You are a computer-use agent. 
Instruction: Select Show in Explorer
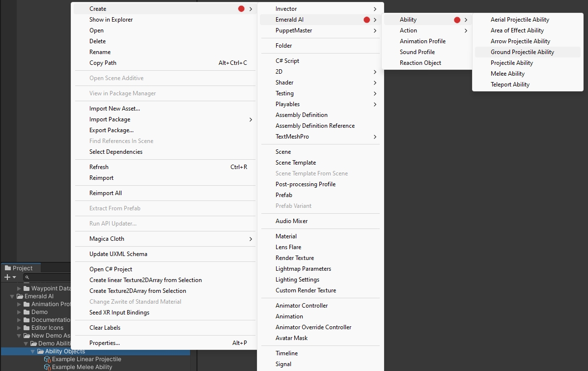tap(111, 20)
